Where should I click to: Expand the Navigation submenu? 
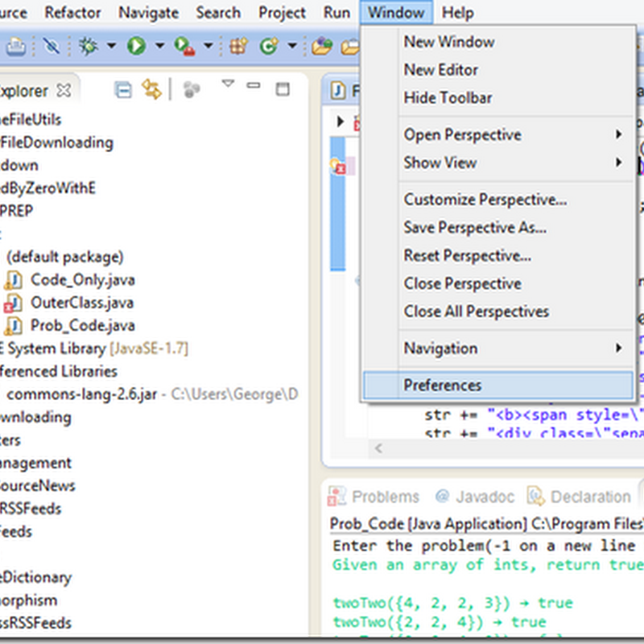point(497,349)
